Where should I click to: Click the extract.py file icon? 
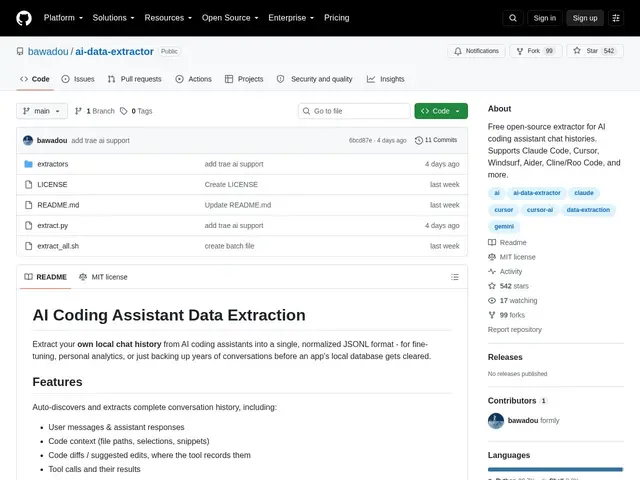tap(28, 225)
